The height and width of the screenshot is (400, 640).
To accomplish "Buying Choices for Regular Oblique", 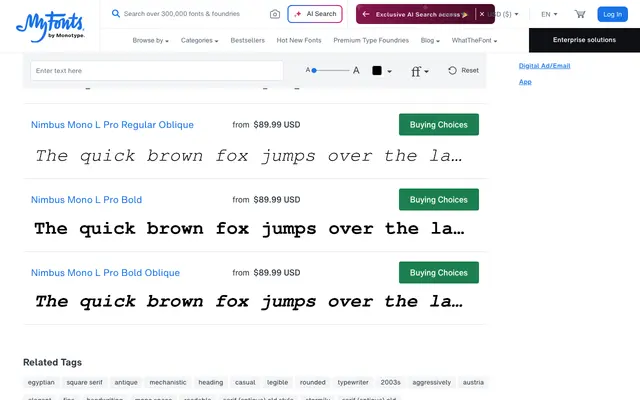I will click(439, 124).
